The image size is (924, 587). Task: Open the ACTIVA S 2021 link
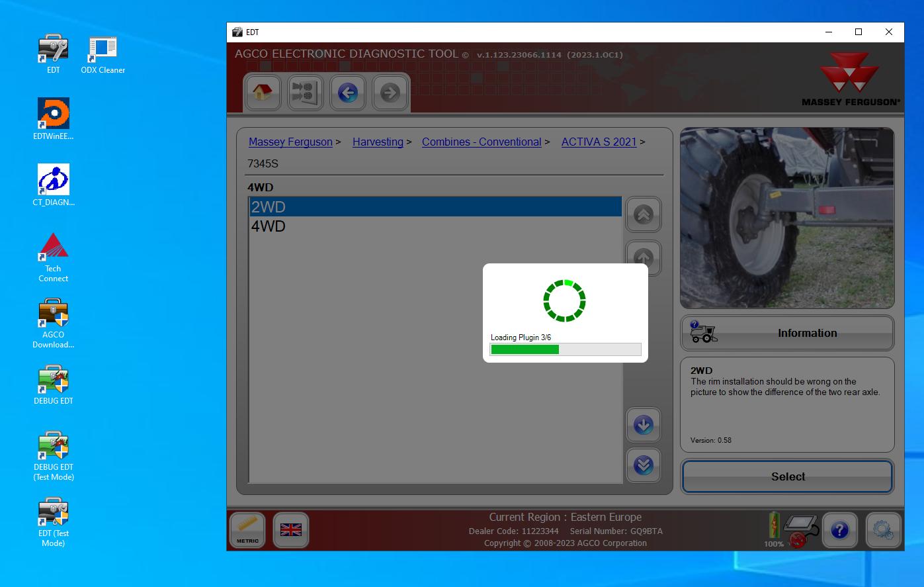[x=599, y=142]
